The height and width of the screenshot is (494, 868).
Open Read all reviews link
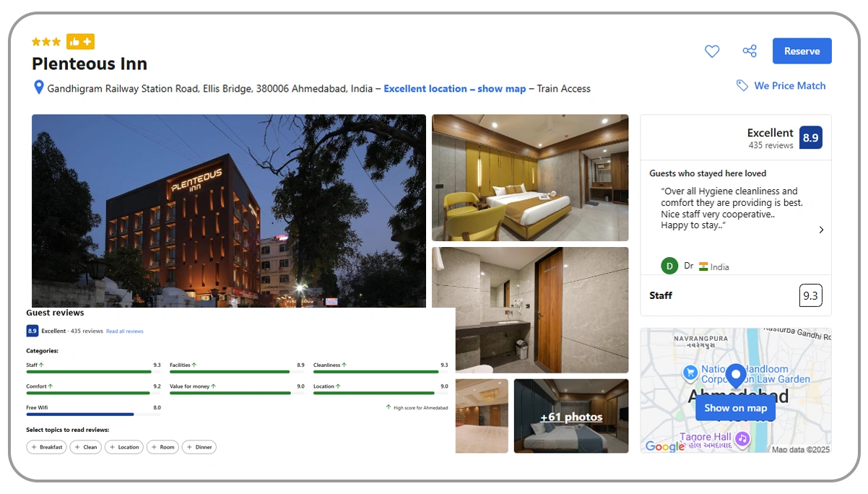tap(124, 330)
